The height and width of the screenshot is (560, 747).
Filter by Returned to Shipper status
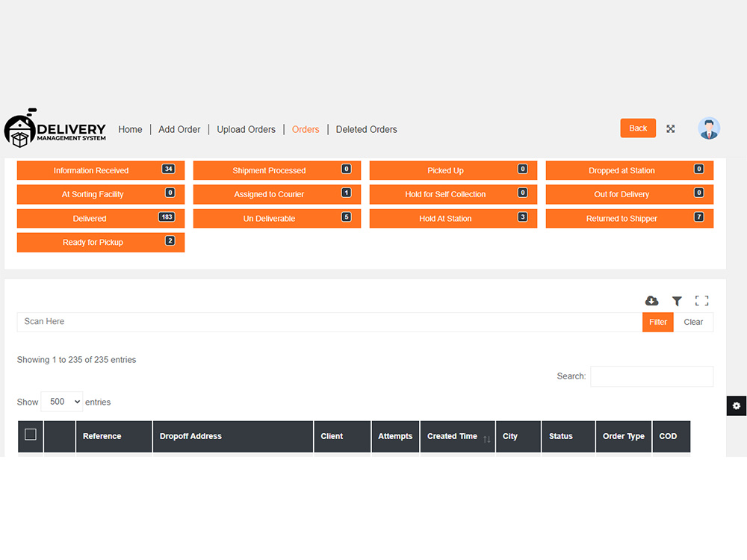point(629,219)
